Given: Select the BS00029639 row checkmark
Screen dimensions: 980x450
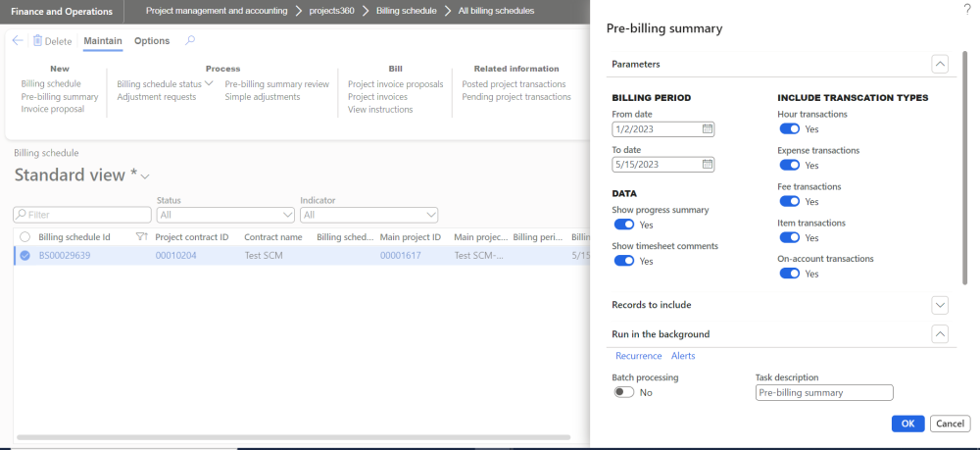Looking at the screenshot, I should [24, 255].
